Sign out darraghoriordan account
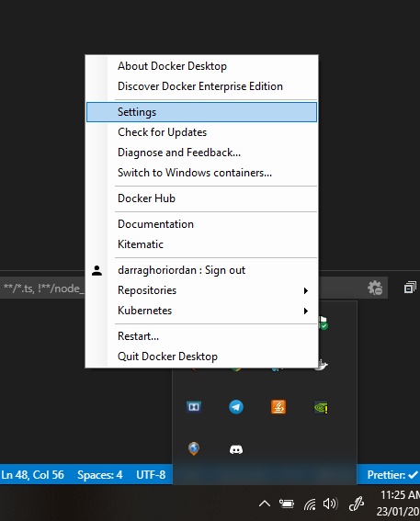Screen dimensions: 420x521 click(201, 270)
